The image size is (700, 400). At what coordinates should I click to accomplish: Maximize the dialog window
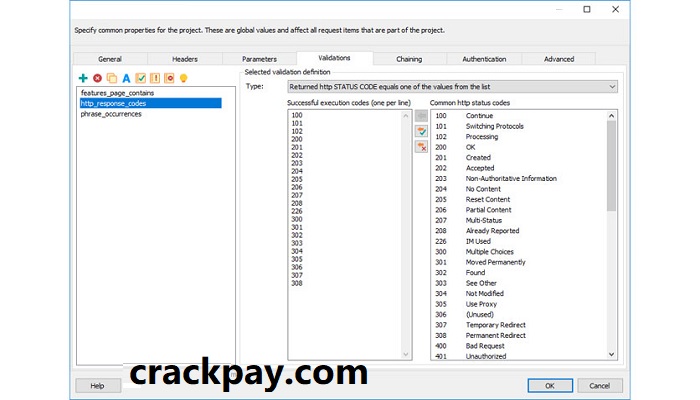(x=587, y=9)
